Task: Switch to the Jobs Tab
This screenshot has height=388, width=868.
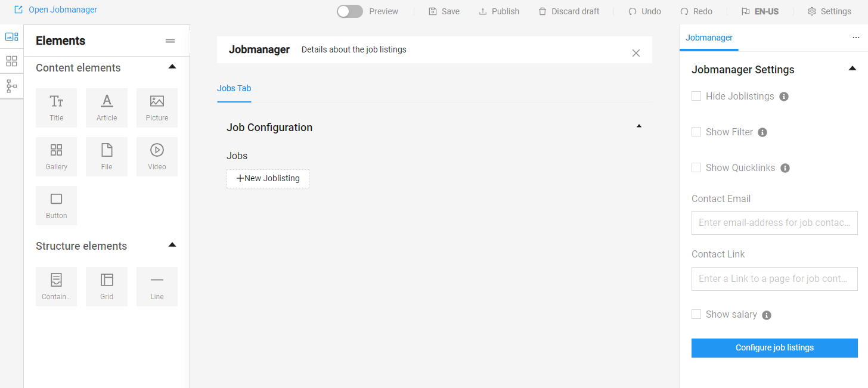Action: [x=234, y=89]
